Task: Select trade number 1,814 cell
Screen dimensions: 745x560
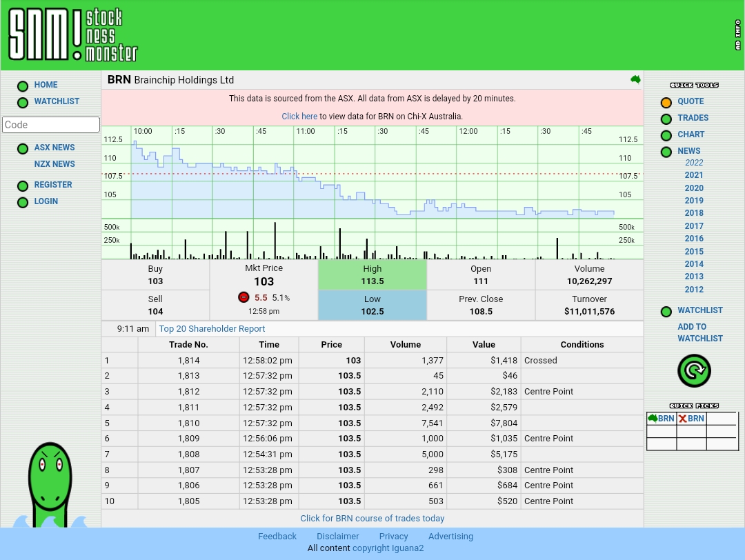Action: [x=188, y=361]
